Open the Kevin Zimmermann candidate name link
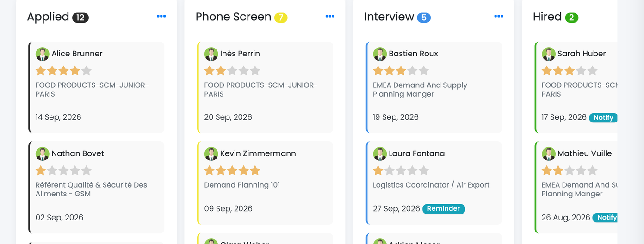The width and height of the screenshot is (644, 244). (258, 153)
